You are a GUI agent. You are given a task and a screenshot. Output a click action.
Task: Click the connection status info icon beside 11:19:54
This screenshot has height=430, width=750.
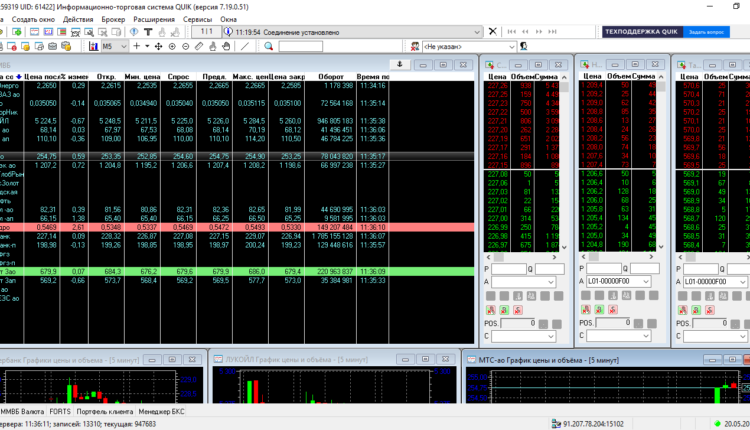228,32
